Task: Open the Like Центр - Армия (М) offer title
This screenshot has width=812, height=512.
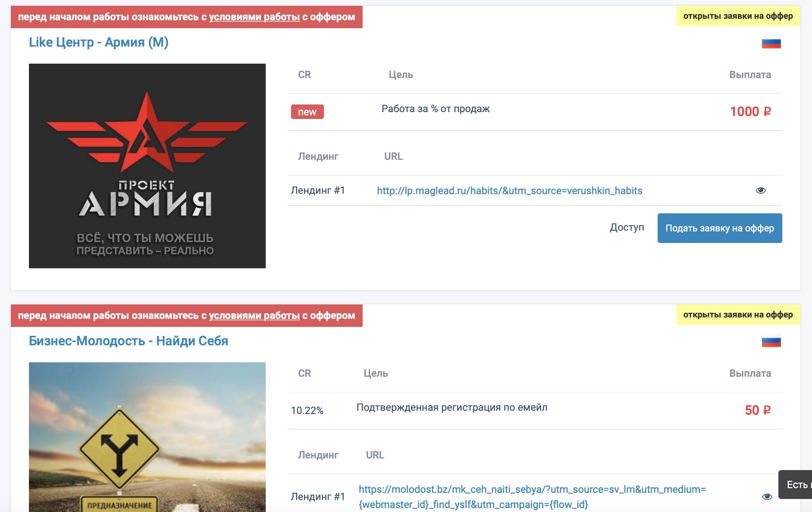Action: [99, 42]
